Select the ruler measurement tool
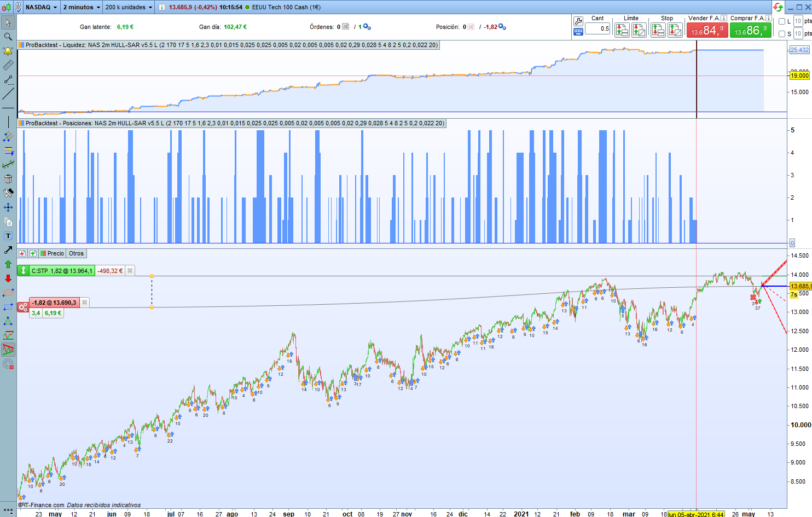The width and height of the screenshot is (812, 517). click(8, 65)
